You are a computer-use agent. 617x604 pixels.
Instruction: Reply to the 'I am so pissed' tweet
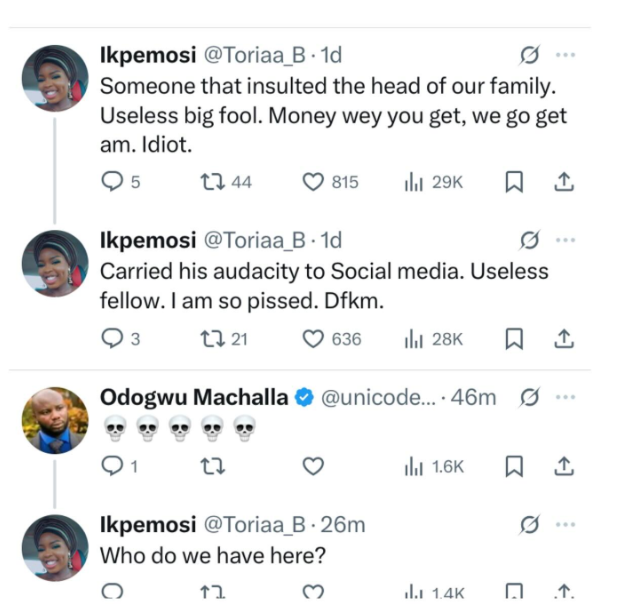113,339
